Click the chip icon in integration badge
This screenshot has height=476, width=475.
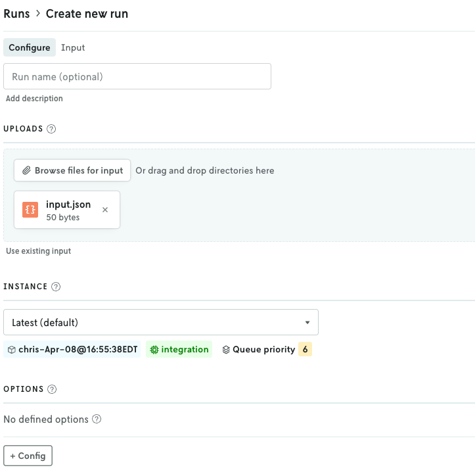154,350
